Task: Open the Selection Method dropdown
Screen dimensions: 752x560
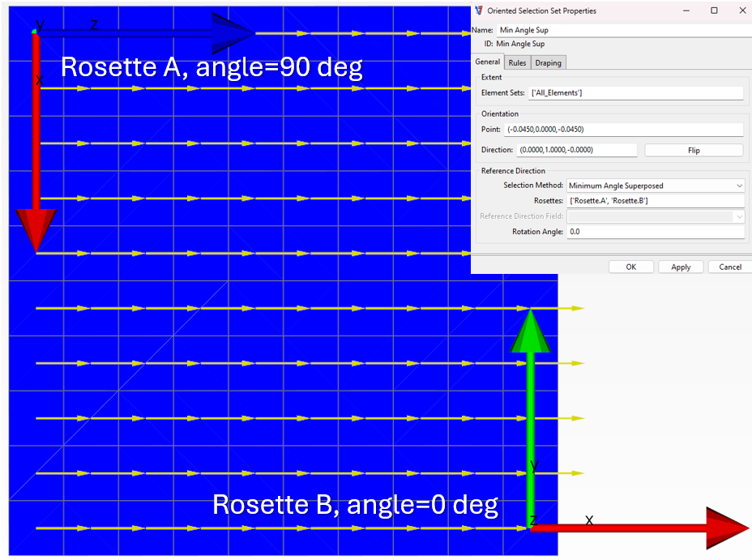Action: pyautogui.click(x=655, y=185)
